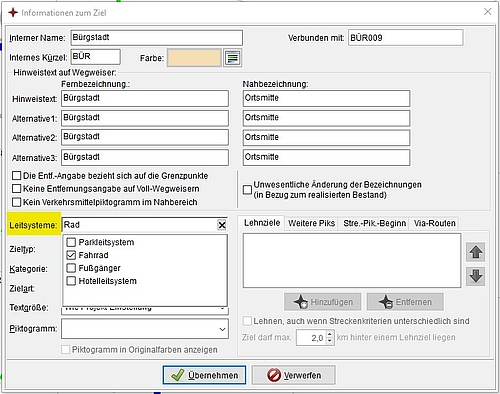Click the Alternative1 Fernbezeichnung field
This screenshot has height=394, width=500.
point(145,118)
